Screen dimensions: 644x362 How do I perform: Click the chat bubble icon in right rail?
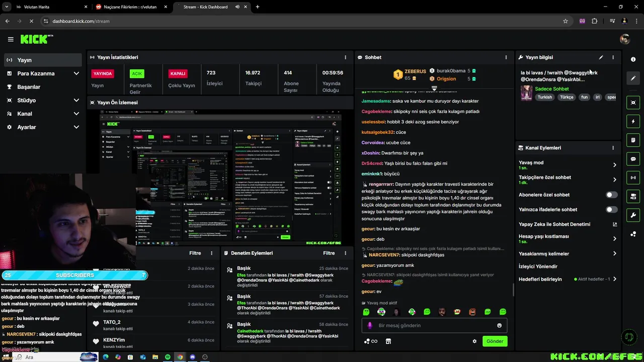[x=633, y=159]
